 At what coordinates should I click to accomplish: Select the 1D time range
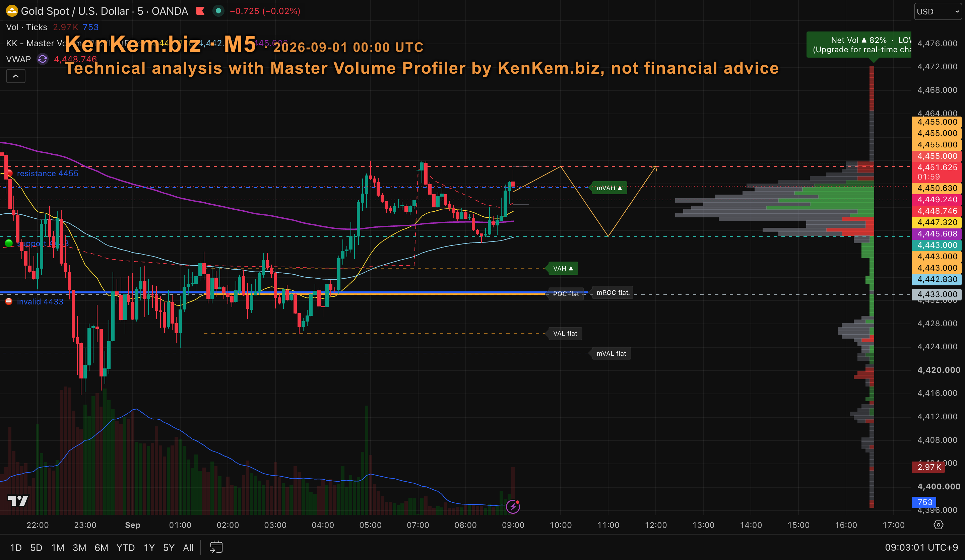coord(16,548)
